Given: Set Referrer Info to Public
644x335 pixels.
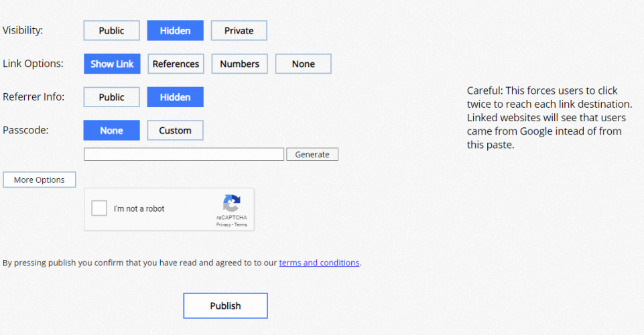Looking at the screenshot, I should pos(111,97).
